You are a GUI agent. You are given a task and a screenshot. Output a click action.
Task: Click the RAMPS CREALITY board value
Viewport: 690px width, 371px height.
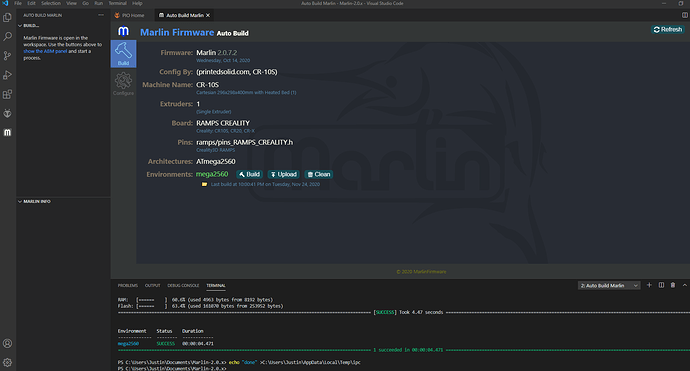pyautogui.click(x=223, y=123)
